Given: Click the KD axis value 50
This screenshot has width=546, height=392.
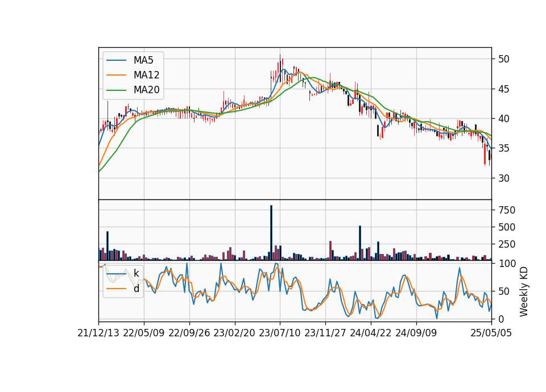Looking at the screenshot, I should pyautogui.click(x=504, y=291).
